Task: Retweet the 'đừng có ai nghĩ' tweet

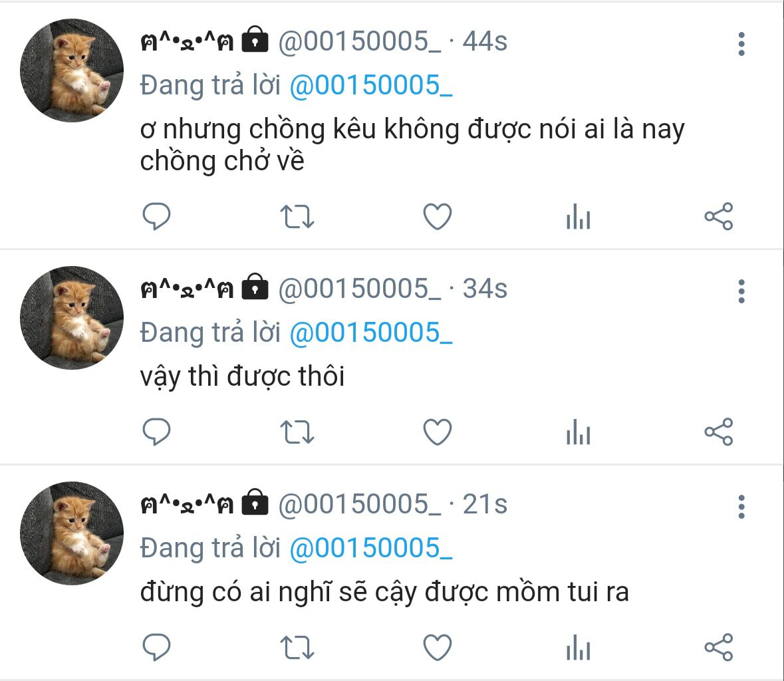Action: coord(297,648)
